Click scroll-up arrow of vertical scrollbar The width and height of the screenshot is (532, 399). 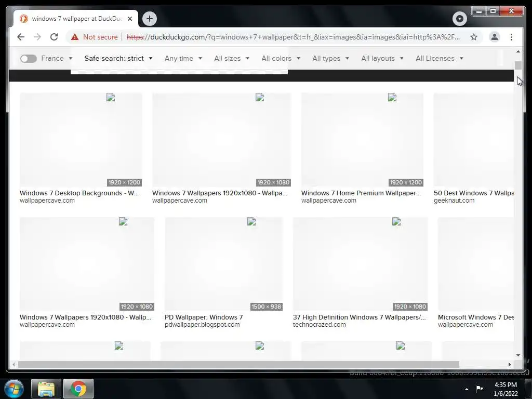(518, 51)
